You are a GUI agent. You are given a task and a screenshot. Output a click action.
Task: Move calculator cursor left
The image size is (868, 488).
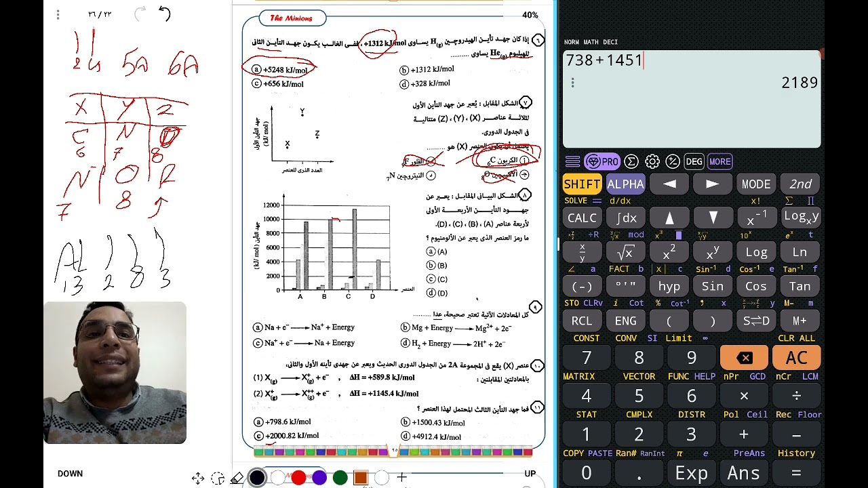pos(669,184)
